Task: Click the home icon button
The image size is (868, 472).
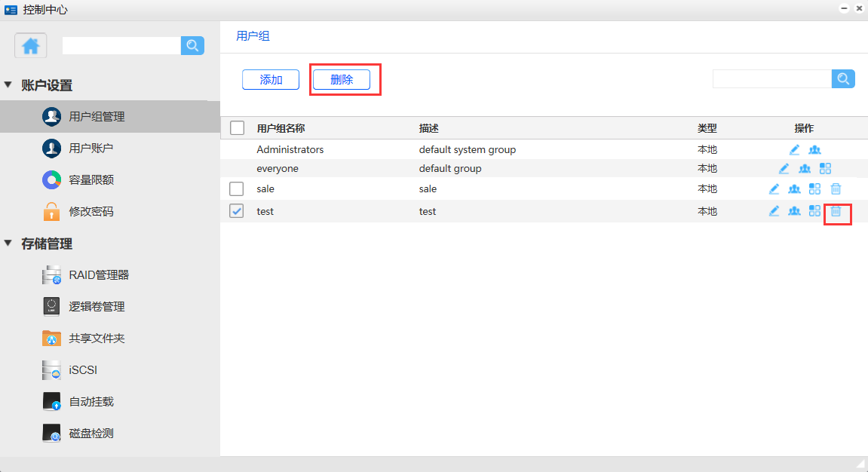Action: [x=31, y=46]
